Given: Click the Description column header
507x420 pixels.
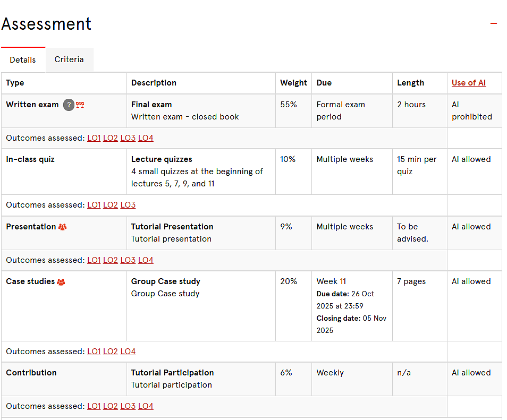Looking at the screenshot, I should [154, 83].
